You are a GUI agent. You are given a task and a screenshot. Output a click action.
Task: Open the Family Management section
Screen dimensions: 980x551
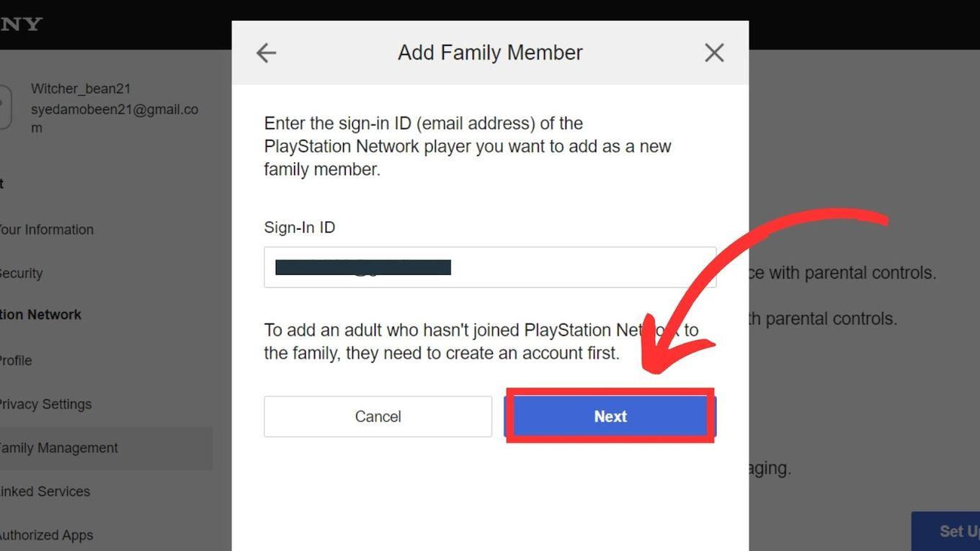59,447
